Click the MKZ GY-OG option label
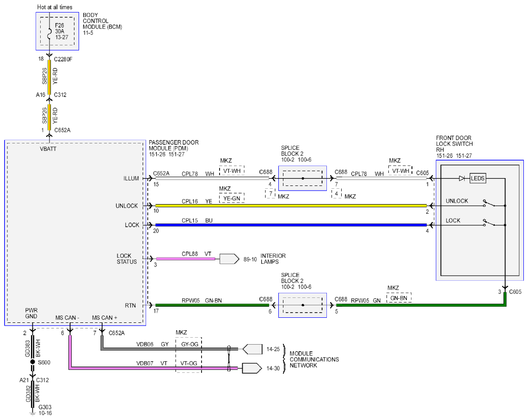Screen dimensions: 528x420 tap(190, 344)
